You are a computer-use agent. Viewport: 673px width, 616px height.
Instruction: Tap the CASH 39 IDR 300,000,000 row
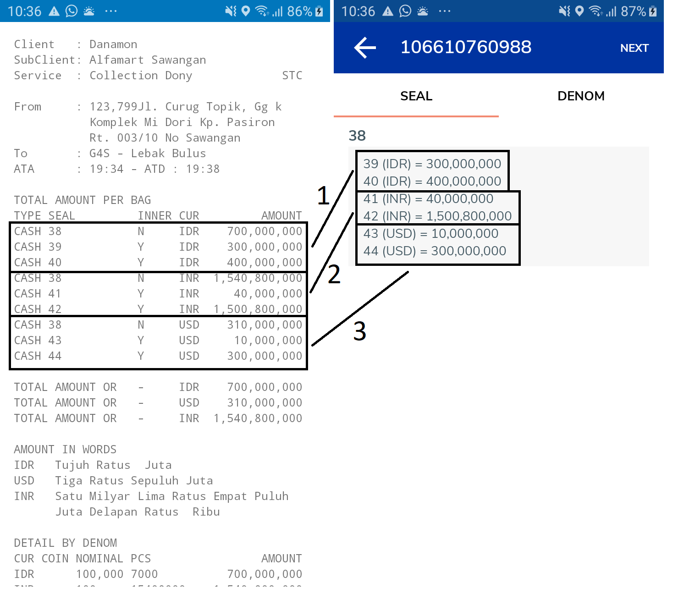(x=158, y=247)
